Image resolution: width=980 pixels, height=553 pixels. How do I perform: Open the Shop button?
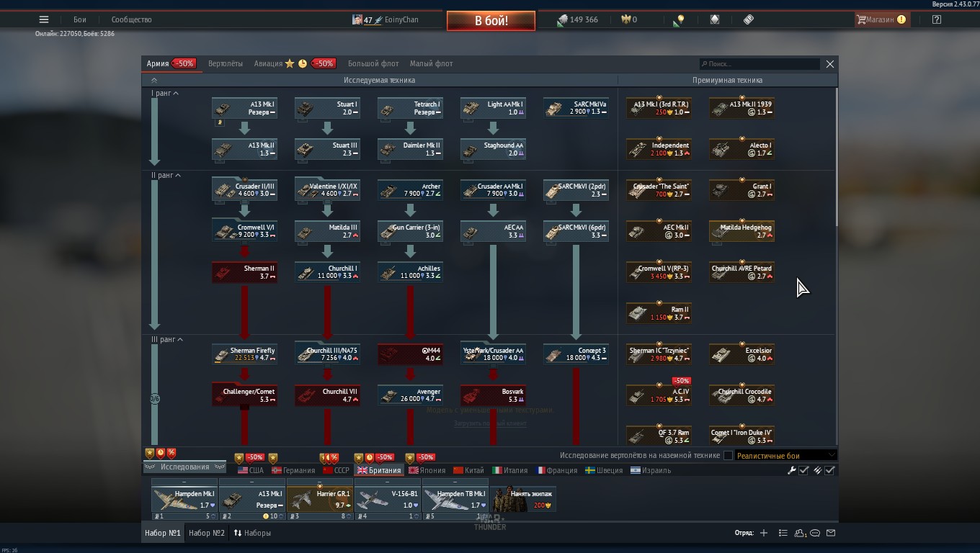[881, 19]
